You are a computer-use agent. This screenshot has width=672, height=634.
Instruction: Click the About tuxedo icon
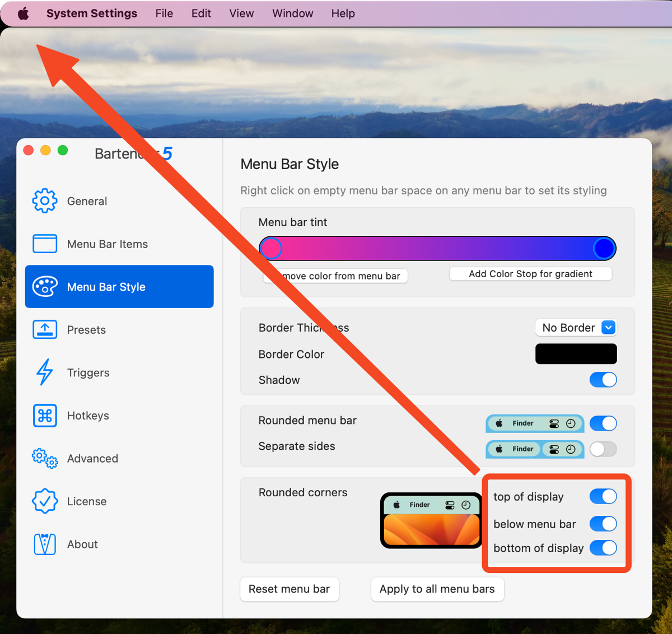tap(45, 544)
